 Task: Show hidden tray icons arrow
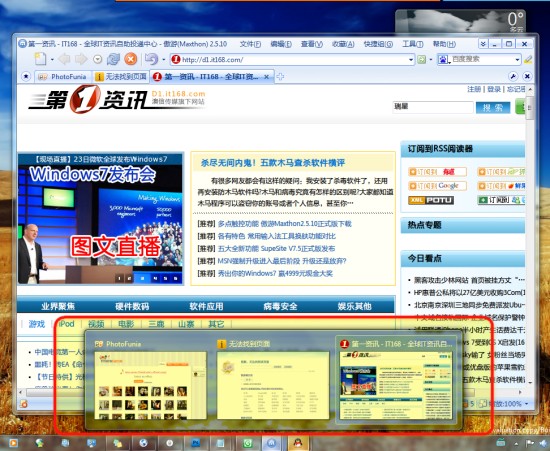(516, 443)
